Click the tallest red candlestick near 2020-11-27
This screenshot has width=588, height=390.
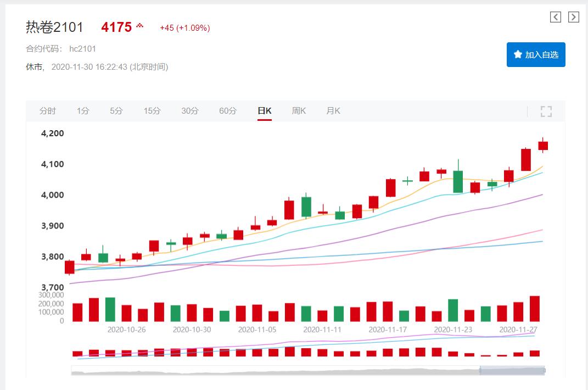point(525,159)
